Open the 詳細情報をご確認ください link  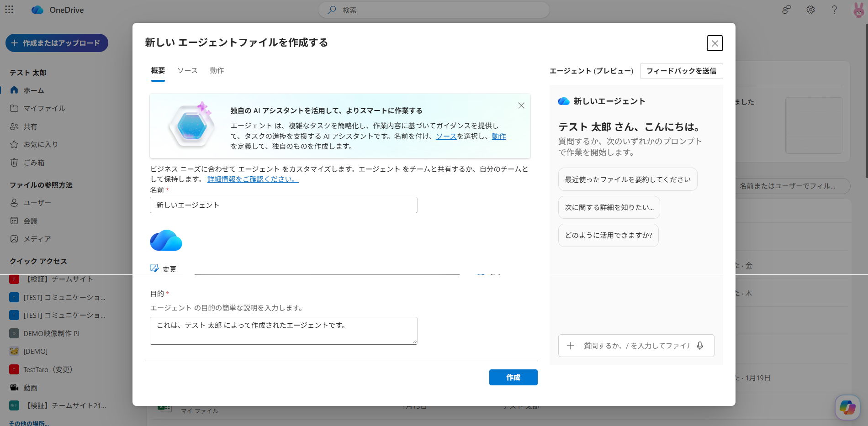click(253, 179)
